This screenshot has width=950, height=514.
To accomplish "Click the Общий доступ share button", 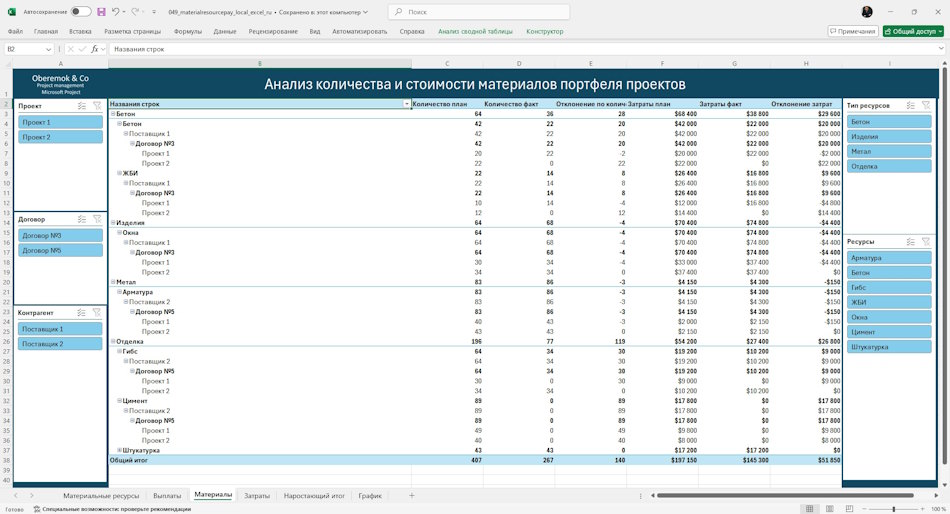I will pyautogui.click(x=913, y=31).
